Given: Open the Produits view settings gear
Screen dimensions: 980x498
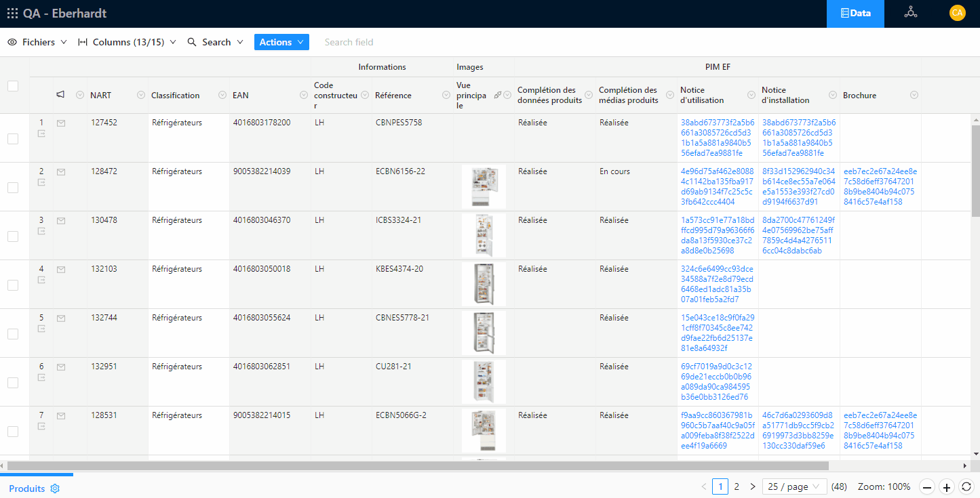Looking at the screenshot, I should 56,488.
